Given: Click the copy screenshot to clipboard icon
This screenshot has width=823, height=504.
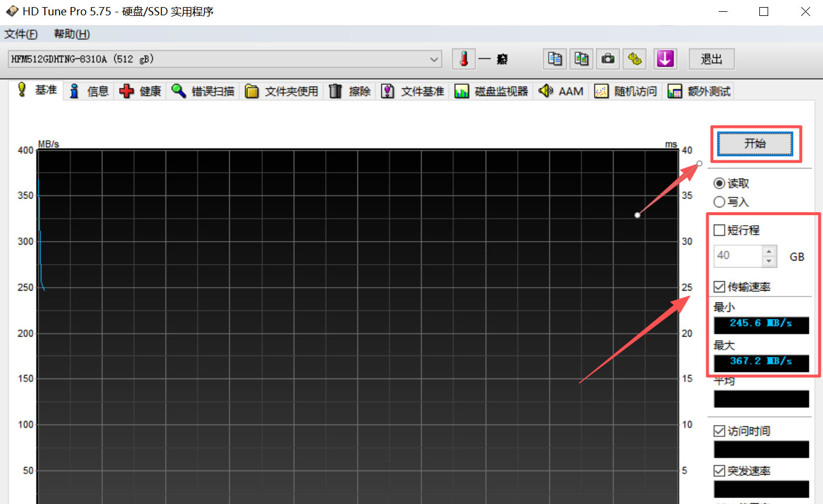Looking at the screenshot, I should pos(582,59).
